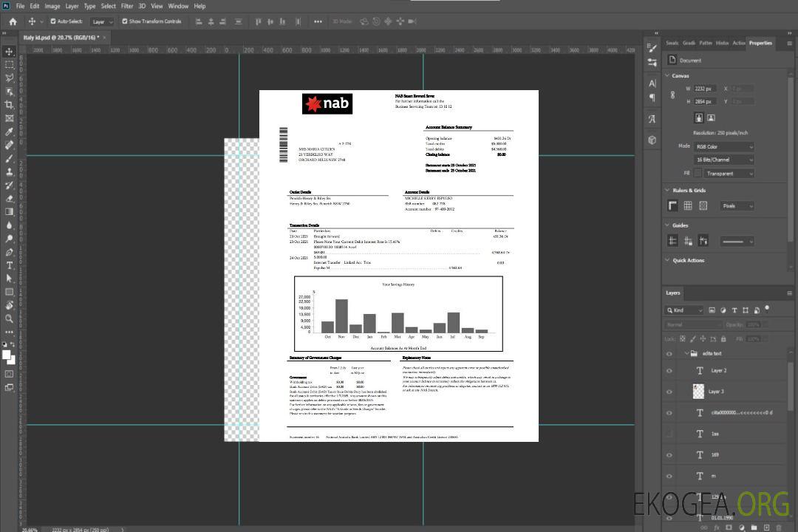798x532 pixels.
Task: Select the Horizontal Type tool
Action: [x=9, y=265]
